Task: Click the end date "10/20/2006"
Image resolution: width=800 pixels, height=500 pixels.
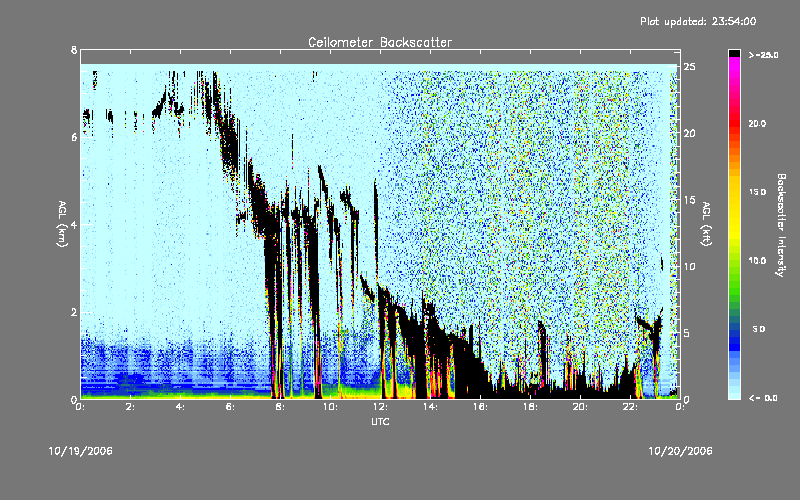Action: pyautogui.click(x=680, y=451)
